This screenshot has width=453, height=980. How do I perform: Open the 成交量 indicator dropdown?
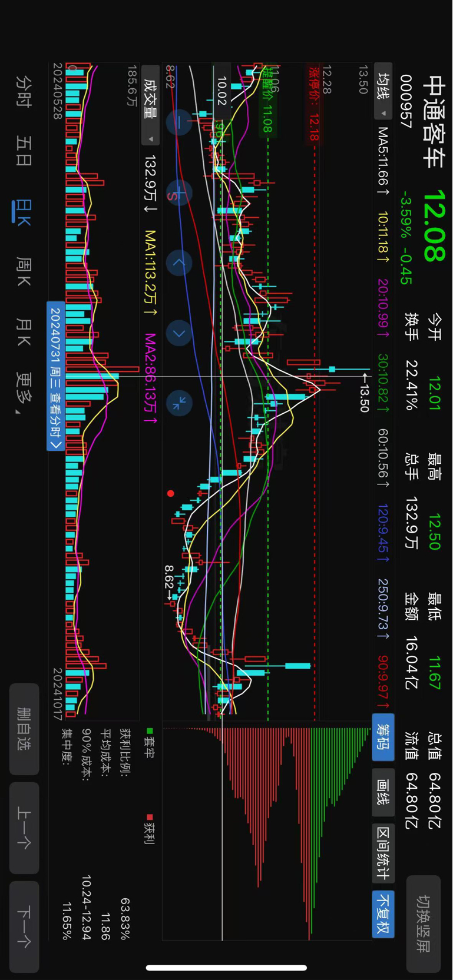point(150,105)
